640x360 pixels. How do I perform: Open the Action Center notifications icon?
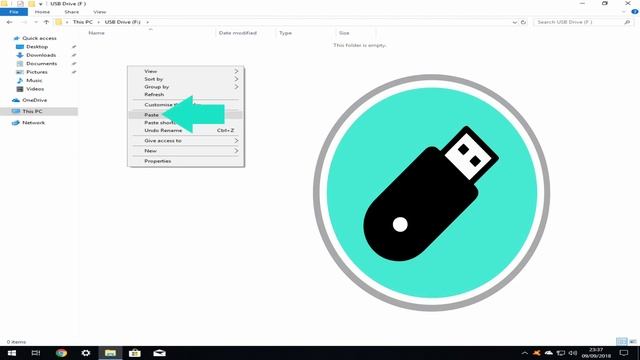point(624,353)
